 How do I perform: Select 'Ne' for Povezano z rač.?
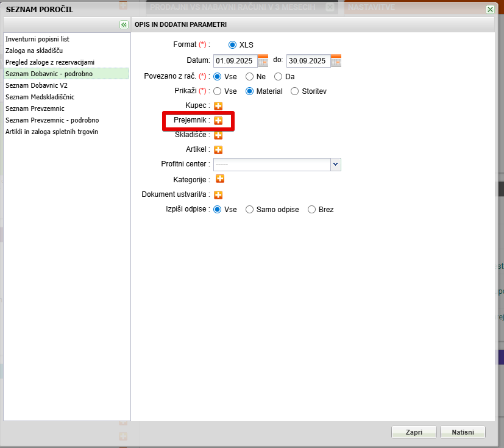click(x=250, y=77)
